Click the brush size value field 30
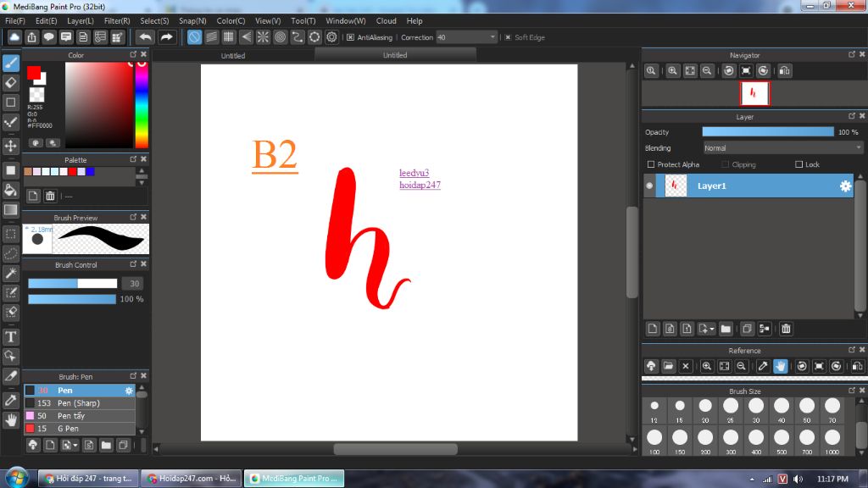This screenshot has height=488, width=868. point(133,283)
